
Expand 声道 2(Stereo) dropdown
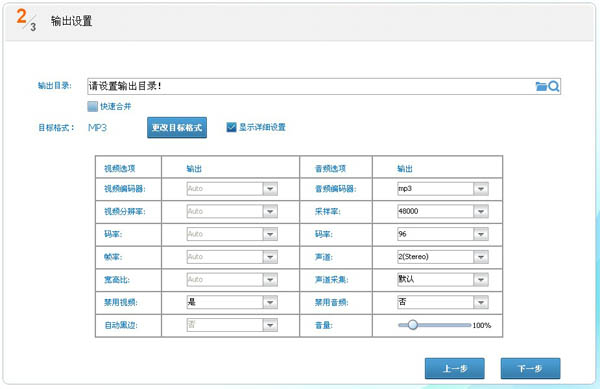pos(443,257)
